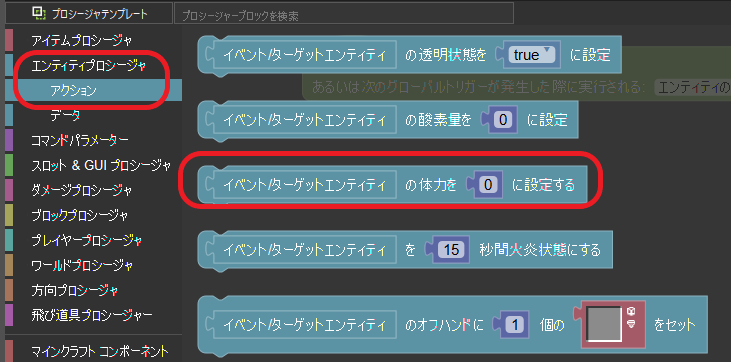Click the プロシージャーブロックを検索 search field

point(344,15)
